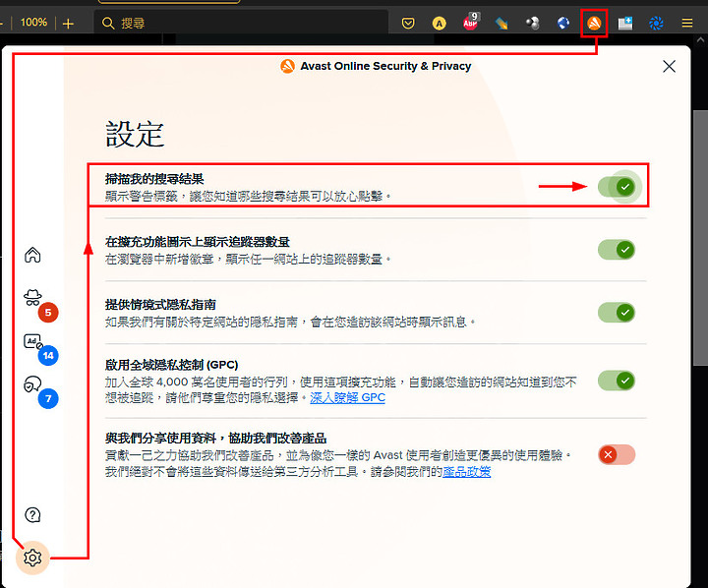Go to the Avast home sidebar icon
708x588 pixels.
[x=32, y=255]
